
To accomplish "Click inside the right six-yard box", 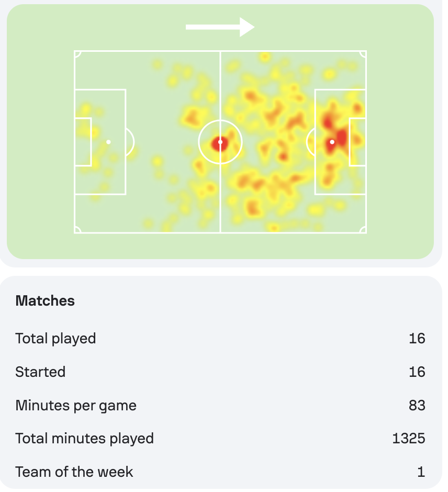I will click(x=357, y=142).
